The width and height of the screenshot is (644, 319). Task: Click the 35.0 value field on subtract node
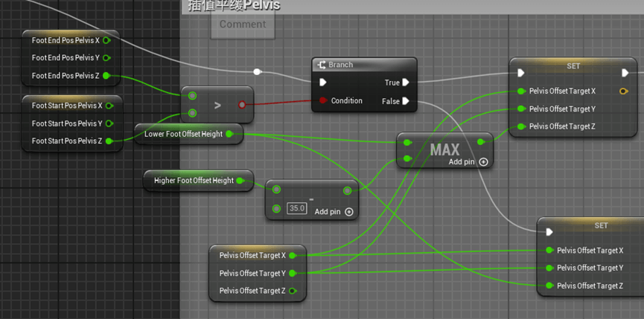point(296,208)
